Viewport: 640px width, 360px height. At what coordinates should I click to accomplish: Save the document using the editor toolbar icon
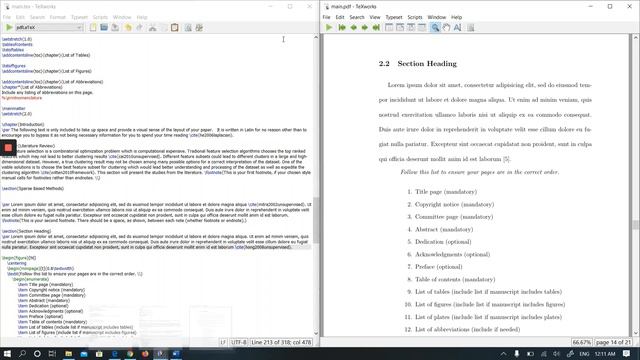coord(115,27)
